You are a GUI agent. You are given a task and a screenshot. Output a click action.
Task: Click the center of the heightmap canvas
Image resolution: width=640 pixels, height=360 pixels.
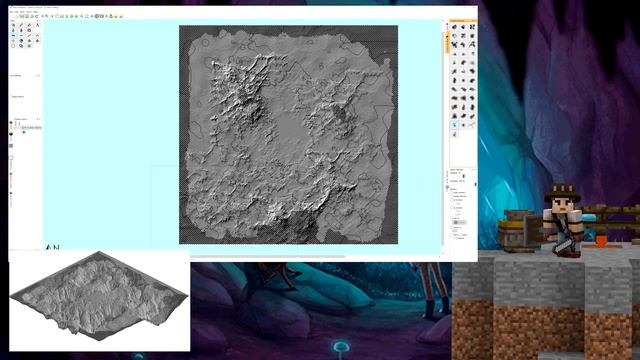[289, 135]
